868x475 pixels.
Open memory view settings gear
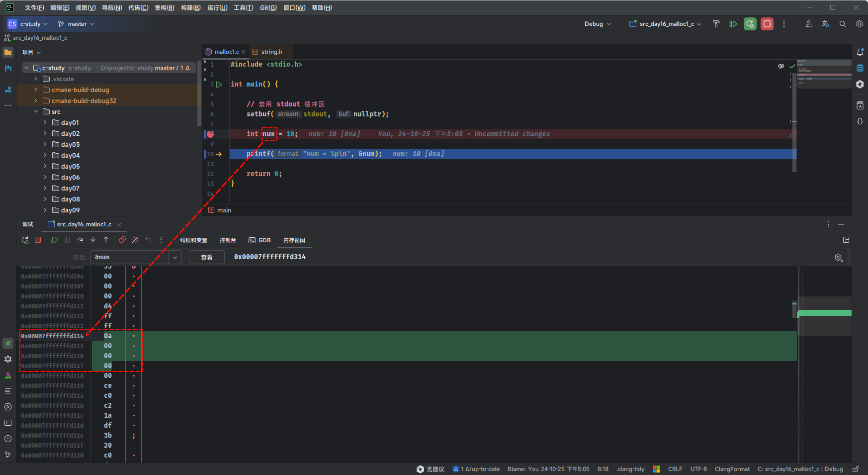coord(838,257)
